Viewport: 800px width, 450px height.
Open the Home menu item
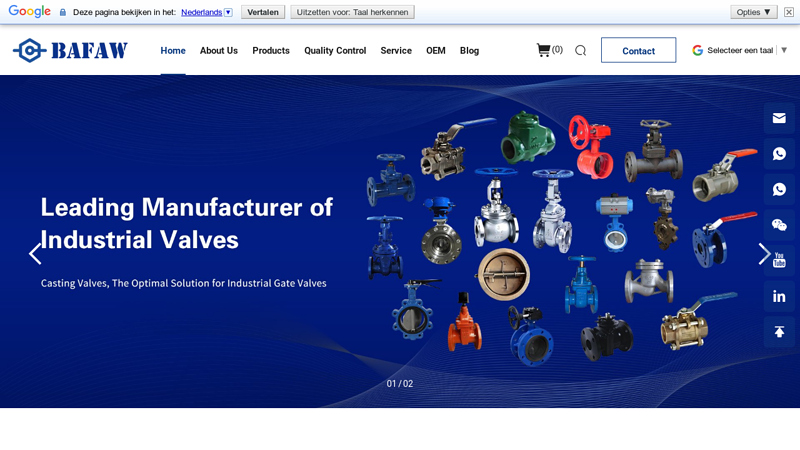click(173, 51)
